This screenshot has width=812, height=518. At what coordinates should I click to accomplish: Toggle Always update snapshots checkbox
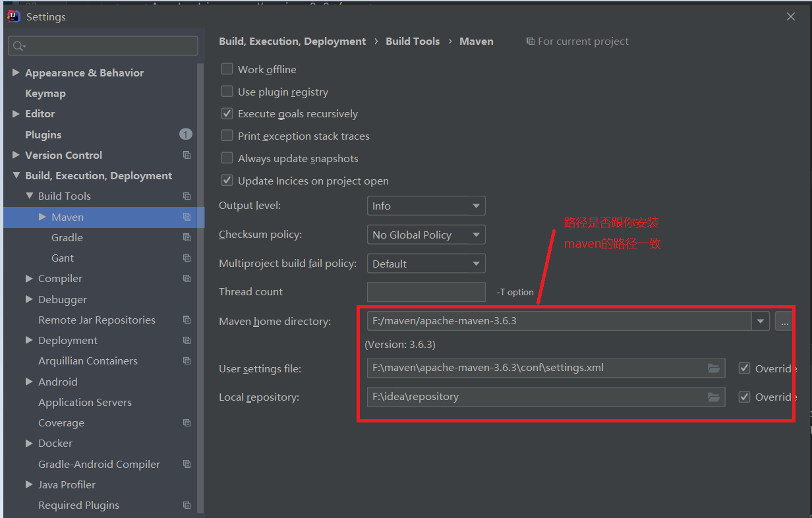227,158
